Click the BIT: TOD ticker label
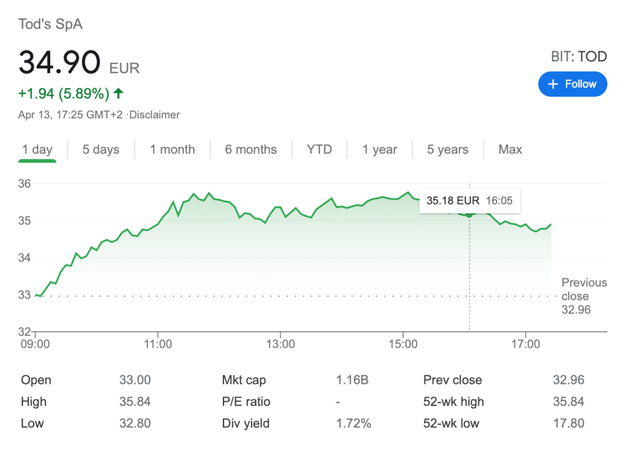 (x=579, y=57)
